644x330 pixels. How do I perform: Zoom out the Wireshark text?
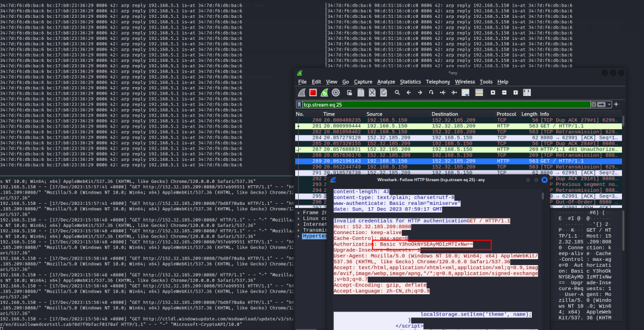click(x=504, y=93)
